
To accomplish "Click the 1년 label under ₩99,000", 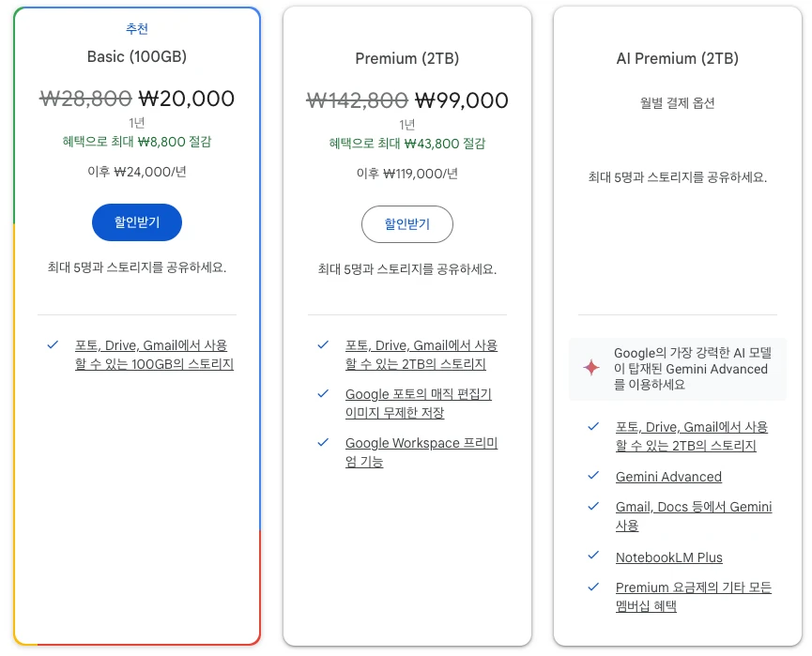I will (407, 125).
